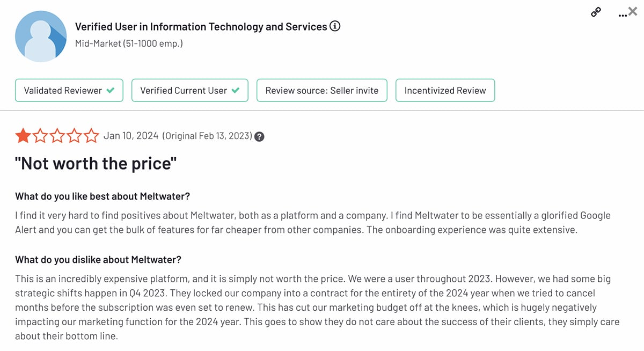Close the review with the X icon
The height and width of the screenshot is (351, 644).
click(633, 11)
